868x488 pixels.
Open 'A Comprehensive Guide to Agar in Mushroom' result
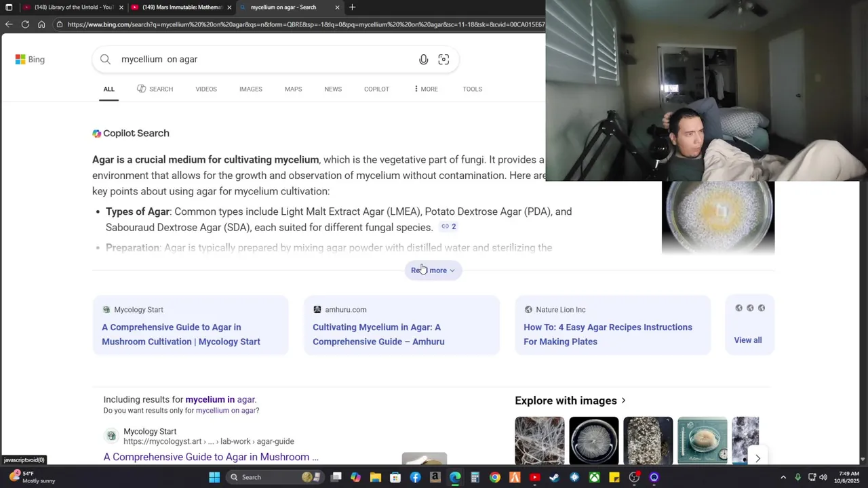coord(211,457)
